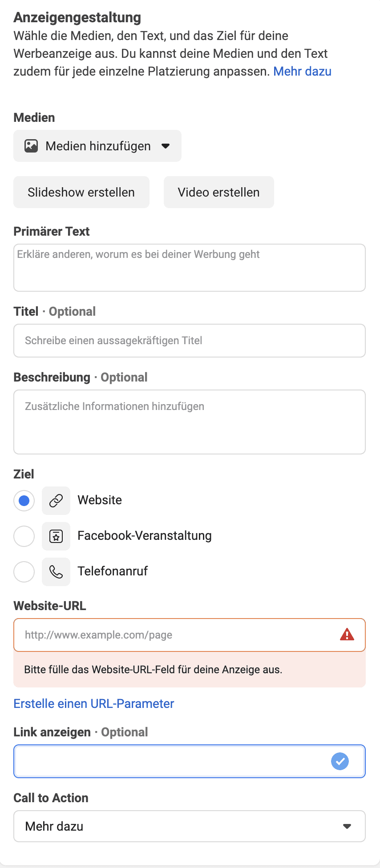The height and width of the screenshot is (868, 380).
Task: Click the link chain icon beside Website
Action: point(56,501)
